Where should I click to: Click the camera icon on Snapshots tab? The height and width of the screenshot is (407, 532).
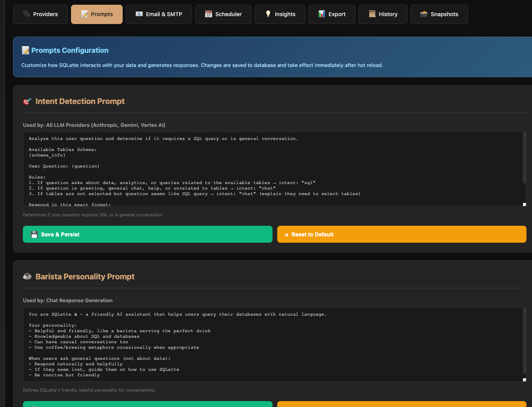pyautogui.click(x=424, y=14)
